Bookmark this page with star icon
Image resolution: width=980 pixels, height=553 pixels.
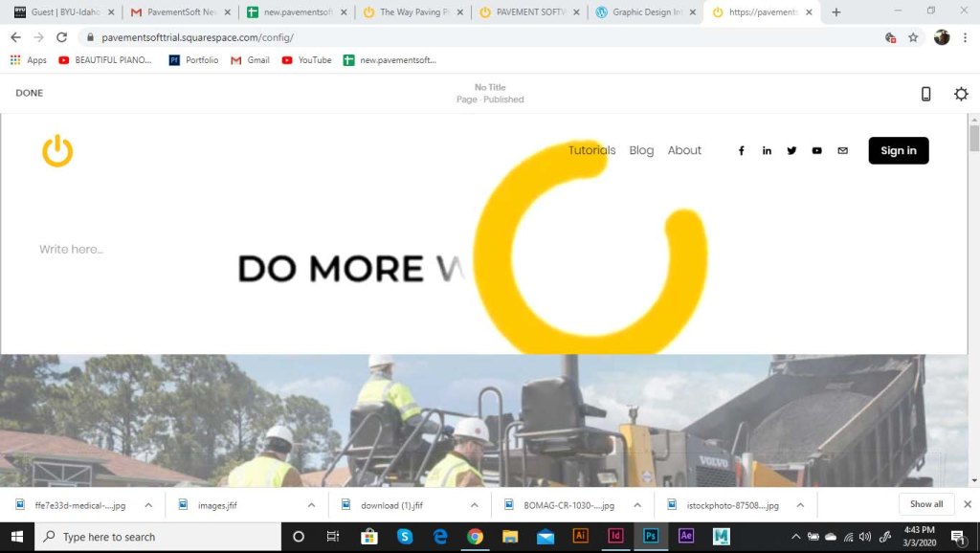913,37
